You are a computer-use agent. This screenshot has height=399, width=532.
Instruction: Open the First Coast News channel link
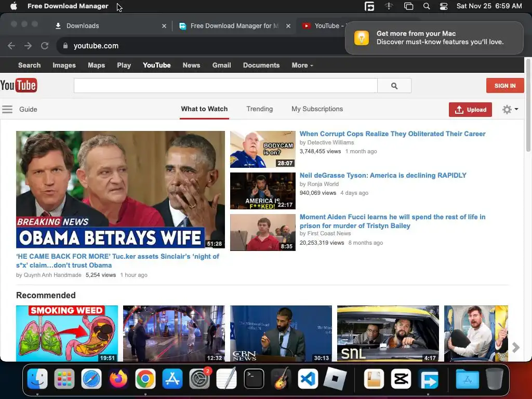(x=329, y=233)
